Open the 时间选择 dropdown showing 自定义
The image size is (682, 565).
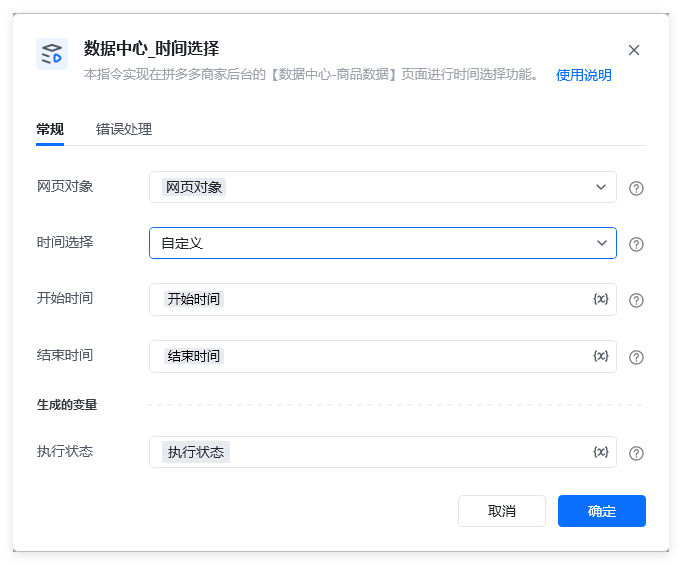pyautogui.click(x=383, y=243)
